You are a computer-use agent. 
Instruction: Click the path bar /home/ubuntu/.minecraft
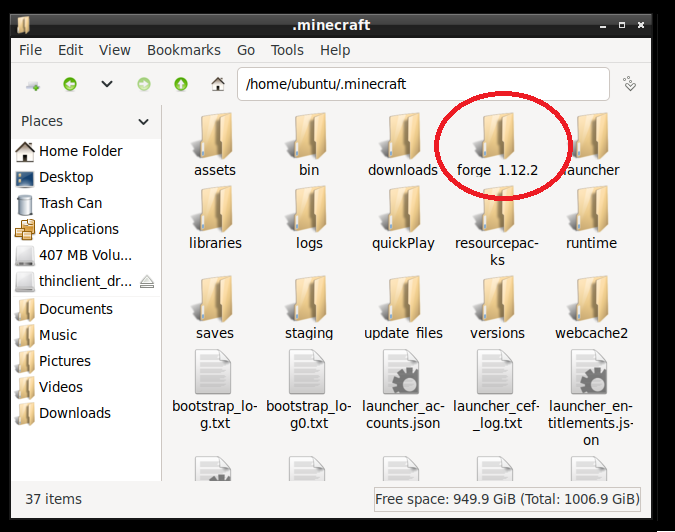click(x=423, y=84)
